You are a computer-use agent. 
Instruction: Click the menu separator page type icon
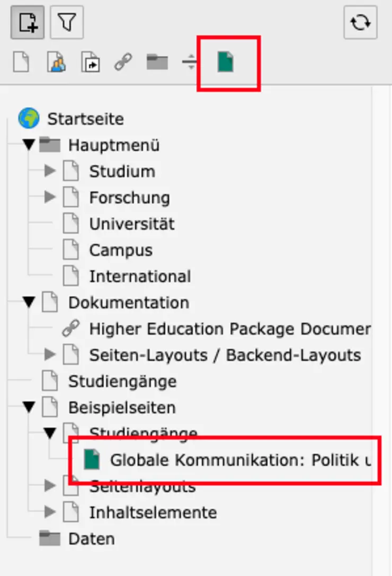coord(189,63)
